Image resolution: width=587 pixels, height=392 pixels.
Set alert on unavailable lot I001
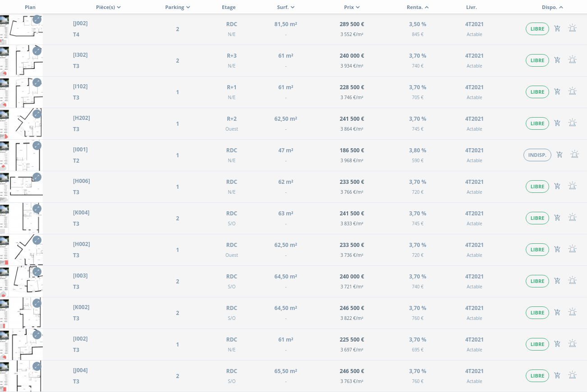(574, 155)
